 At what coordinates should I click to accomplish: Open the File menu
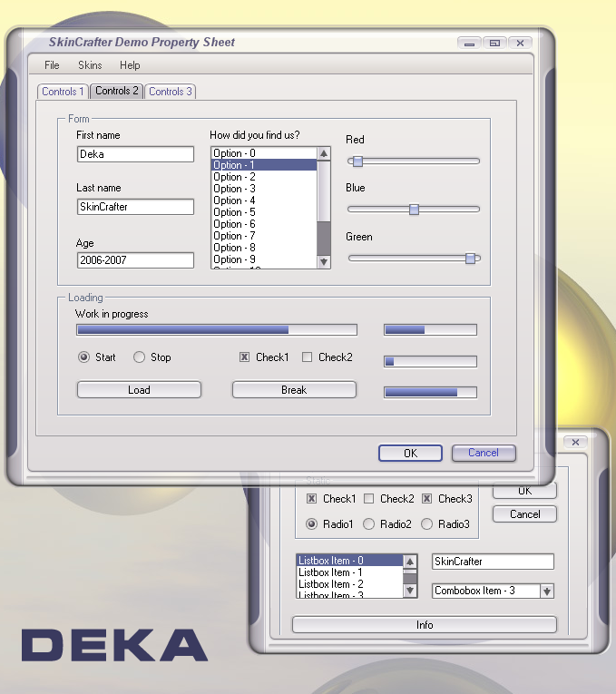(52, 65)
